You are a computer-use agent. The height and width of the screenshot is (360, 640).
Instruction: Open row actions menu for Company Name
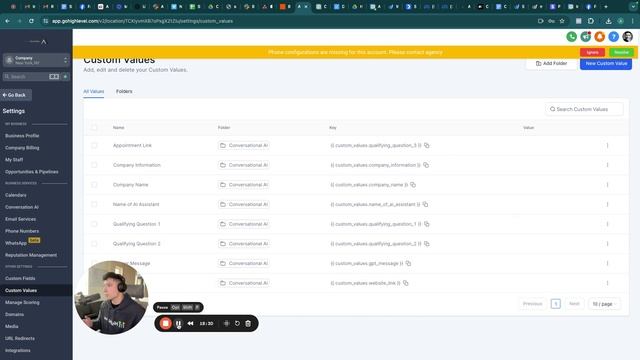[x=607, y=184]
